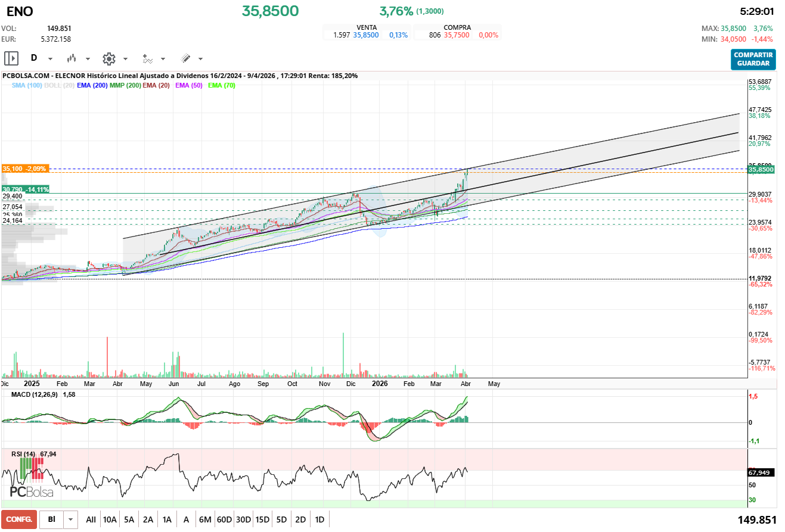Open the add indicator studies icon
Image resolution: width=785 pixels, height=532 pixels.
click(147, 58)
